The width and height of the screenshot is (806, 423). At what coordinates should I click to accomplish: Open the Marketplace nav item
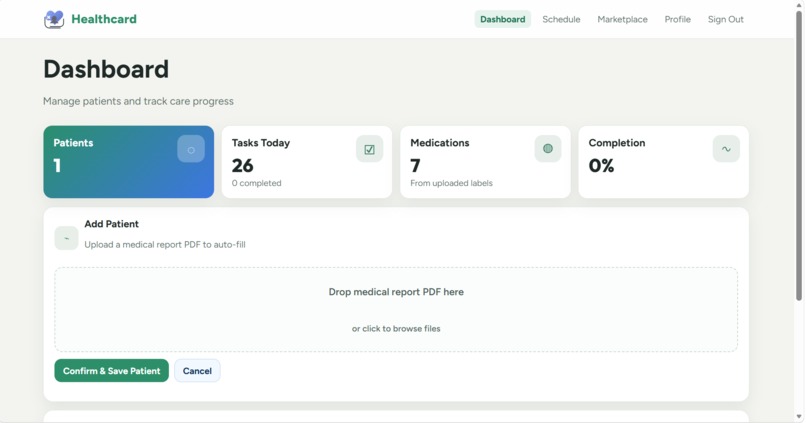tap(622, 19)
